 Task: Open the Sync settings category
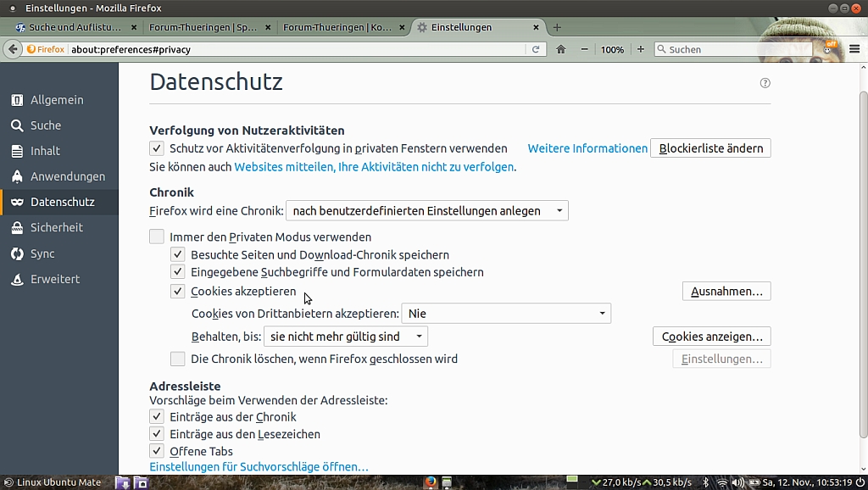click(42, 253)
